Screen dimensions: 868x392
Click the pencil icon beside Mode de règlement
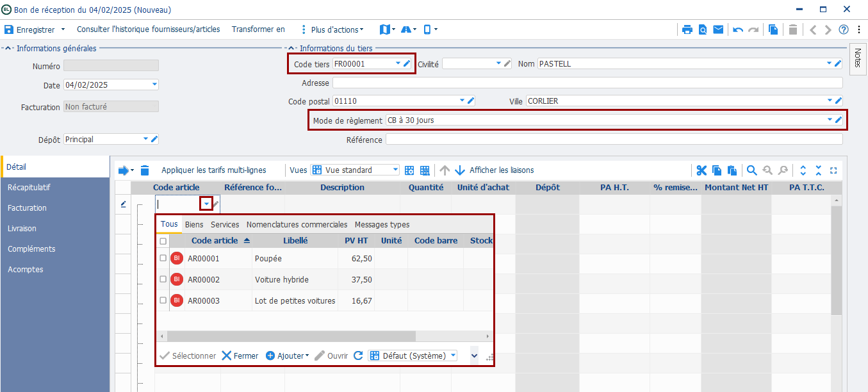[838, 120]
